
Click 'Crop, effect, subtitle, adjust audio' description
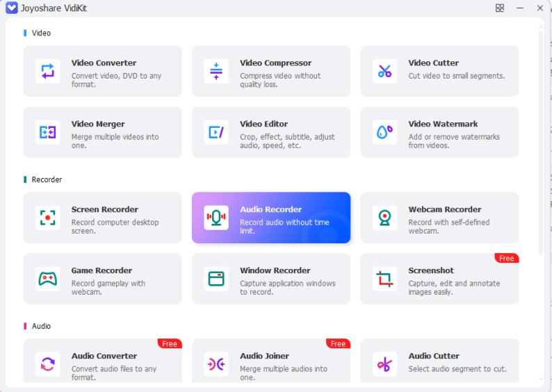coord(287,141)
